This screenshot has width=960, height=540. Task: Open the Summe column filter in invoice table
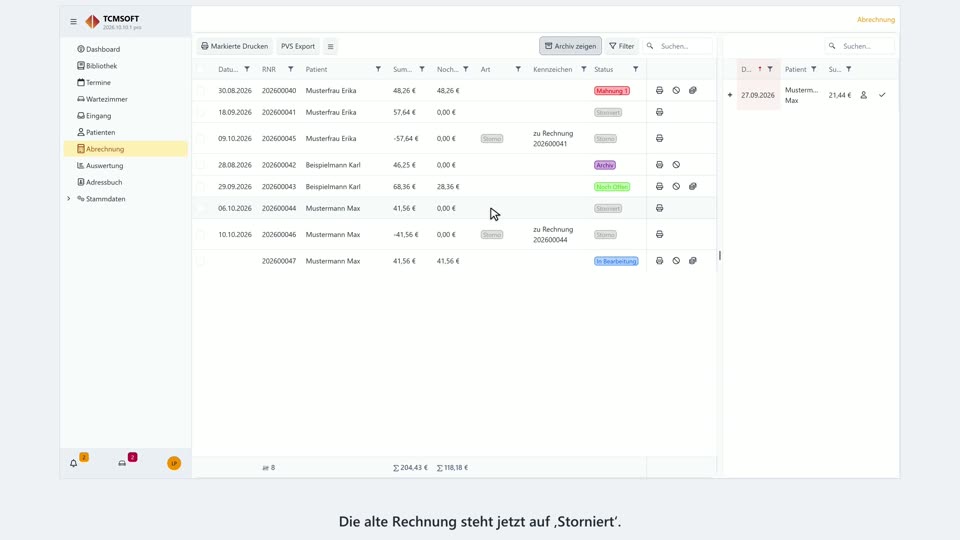coord(422,69)
